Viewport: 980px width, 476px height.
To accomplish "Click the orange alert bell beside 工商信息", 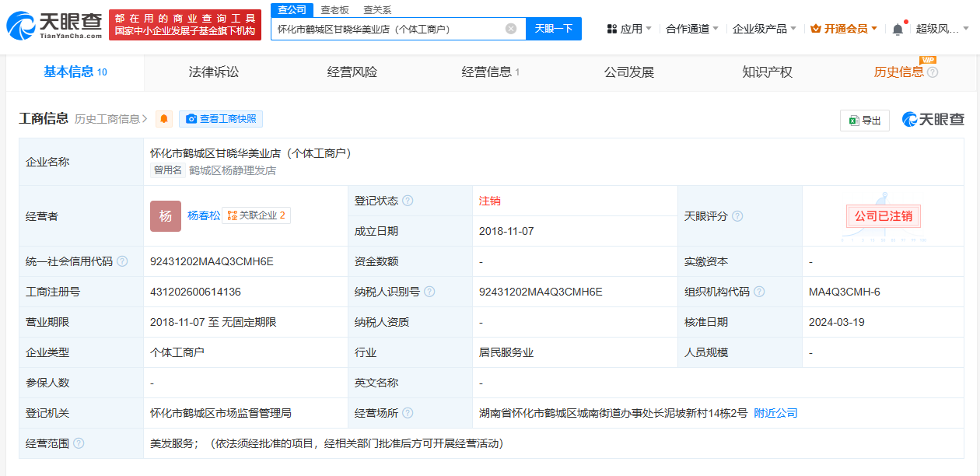I will (x=164, y=119).
